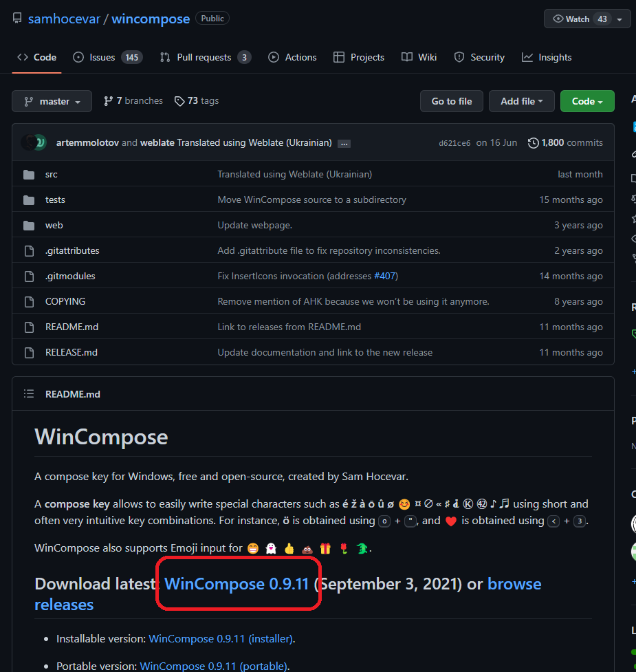The image size is (636, 672).
Task: Open the Projects tab
Action: (359, 57)
